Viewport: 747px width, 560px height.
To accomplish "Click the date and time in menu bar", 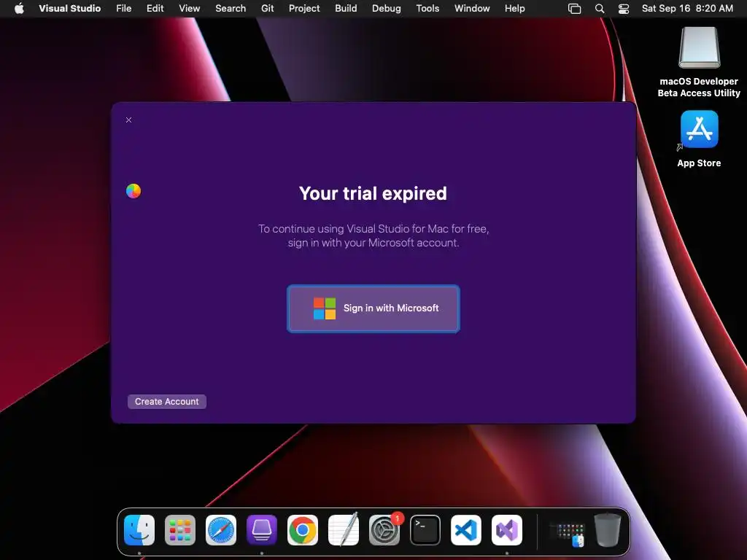I will click(687, 8).
